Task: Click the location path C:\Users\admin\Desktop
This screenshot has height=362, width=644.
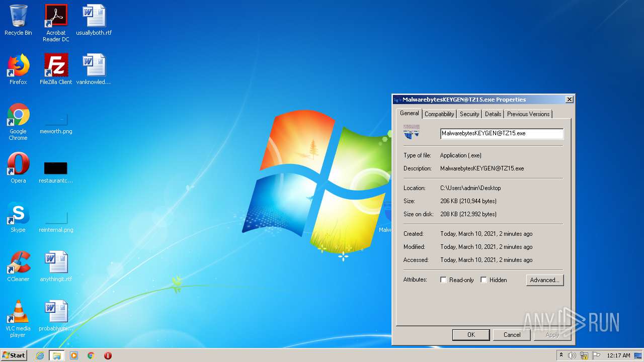Action: tap(470, 188)
